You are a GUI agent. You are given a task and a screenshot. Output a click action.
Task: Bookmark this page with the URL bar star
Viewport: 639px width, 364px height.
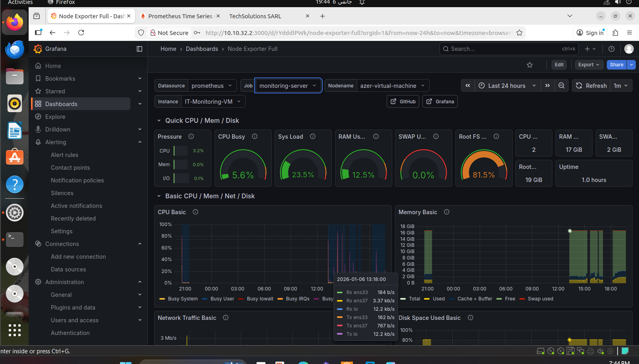pos(519,33)
